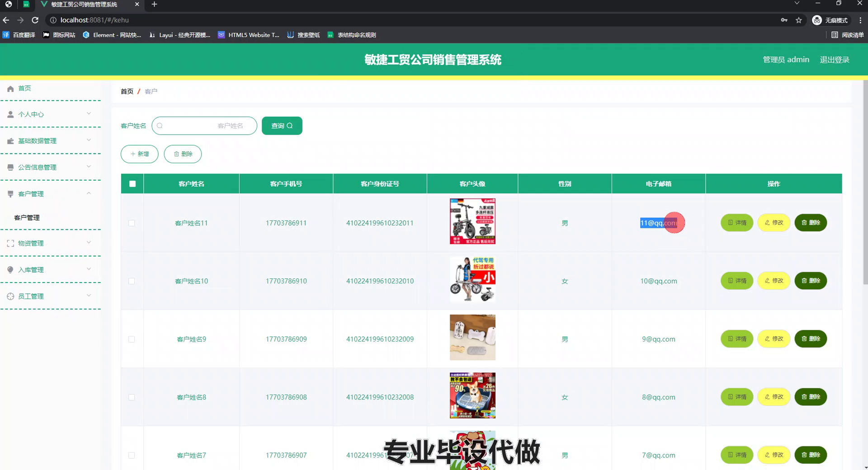The height and width of the screenshot is (470, 868).
Task: Open Element bookmark
Action: point(112,35)
